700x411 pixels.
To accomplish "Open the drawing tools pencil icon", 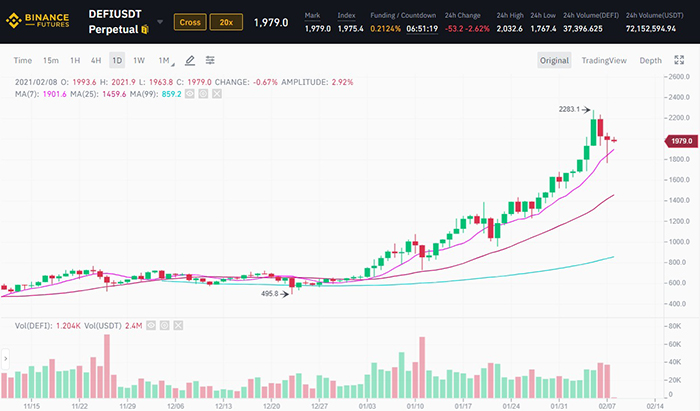I will coord(190,60).
